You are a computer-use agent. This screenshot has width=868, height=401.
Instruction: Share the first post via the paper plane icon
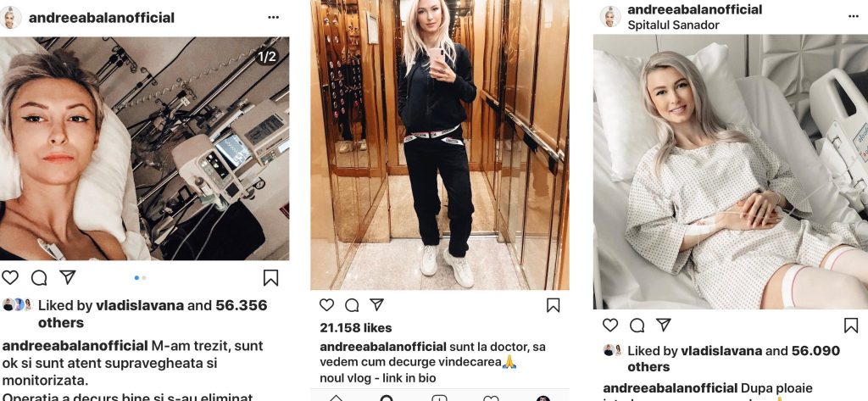click(68, 277)
